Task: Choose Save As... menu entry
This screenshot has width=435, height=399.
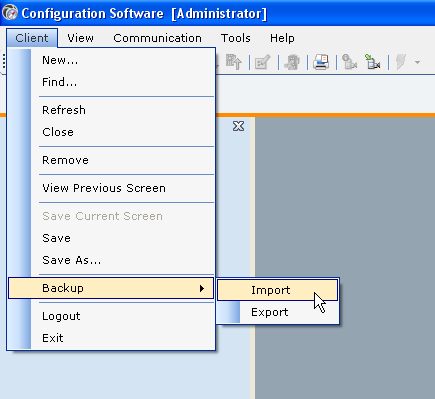Action: pos(111,260)
